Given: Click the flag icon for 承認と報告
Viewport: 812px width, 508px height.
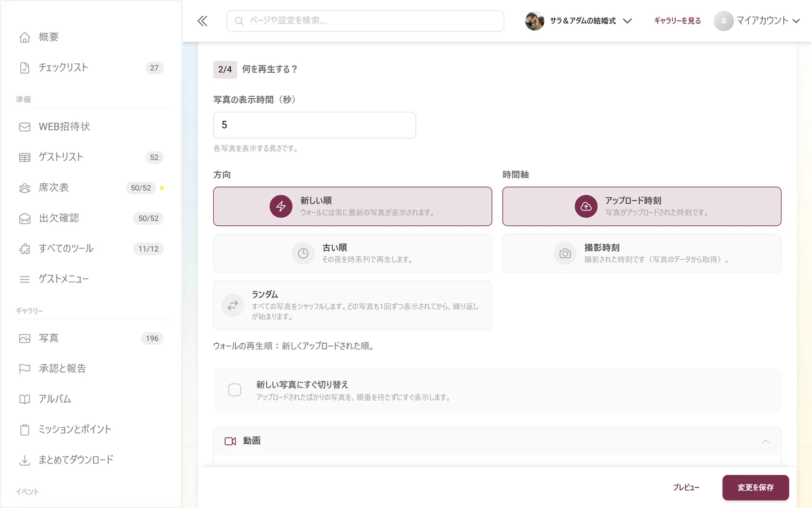Looking at the screenshot, I should [25, 369].
